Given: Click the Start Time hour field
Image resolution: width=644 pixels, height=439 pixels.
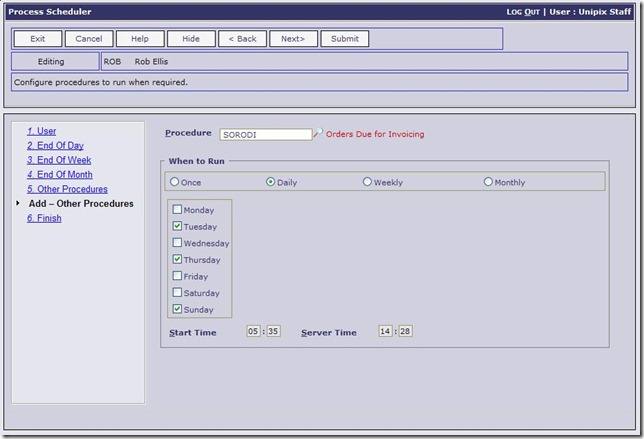Looking at the screenshot, I should (x=253, y=332).
